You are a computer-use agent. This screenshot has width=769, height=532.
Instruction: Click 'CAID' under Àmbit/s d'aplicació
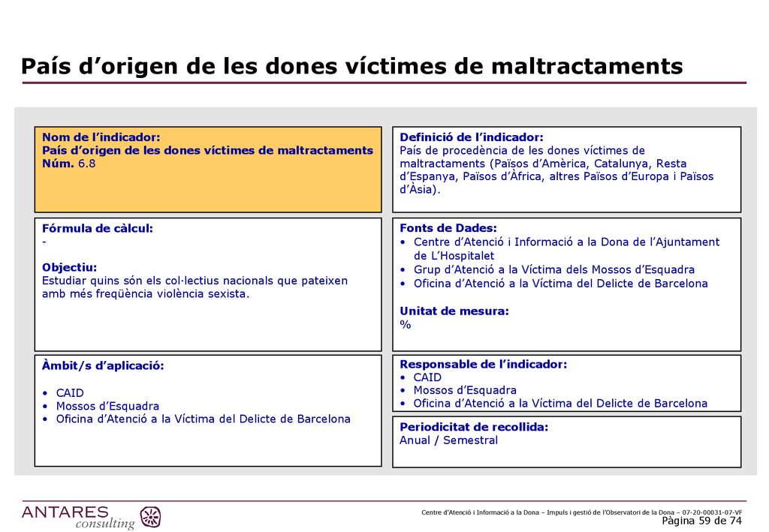pyautogui.click(x=70, y=393)
